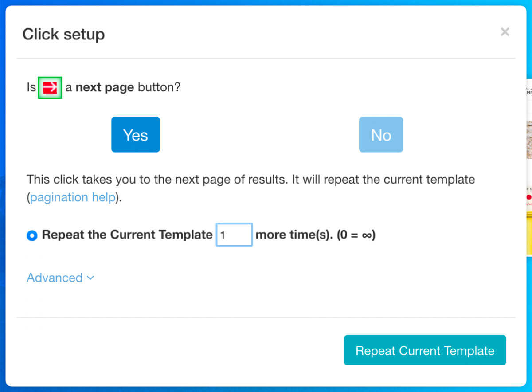The height and width of the screenshot is (392, 532).
Task: Confirm with the Yes button
Action: [x=136, y=134]
